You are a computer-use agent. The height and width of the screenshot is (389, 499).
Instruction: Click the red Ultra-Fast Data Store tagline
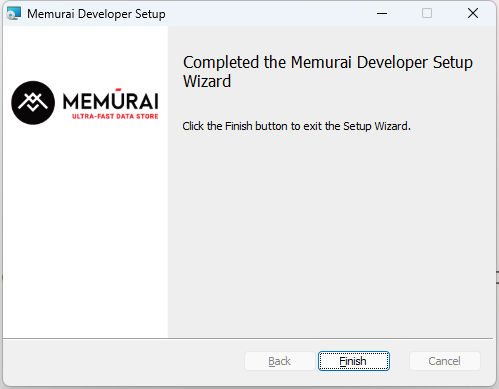pyautogui.click(x=115, y=116)
